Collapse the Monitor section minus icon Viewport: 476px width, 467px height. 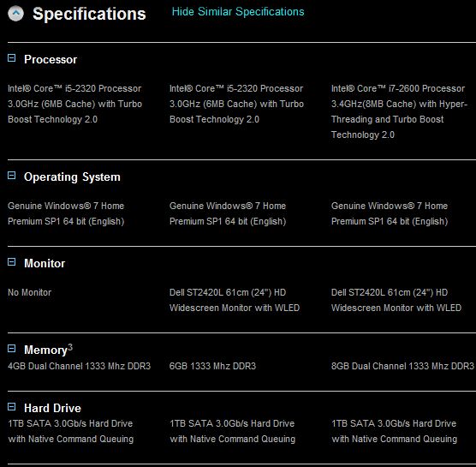[x=11, y=262]
